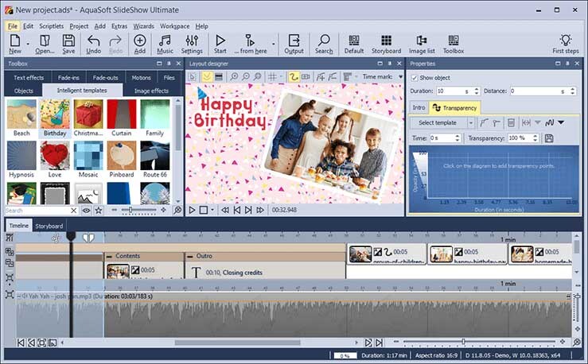
Task: Click the Toolbox Search field
Action: pyautogui.click(x=38, y=211)
